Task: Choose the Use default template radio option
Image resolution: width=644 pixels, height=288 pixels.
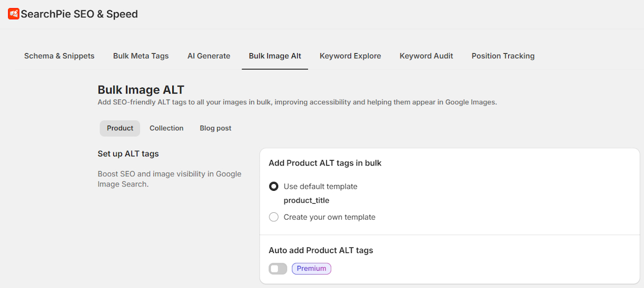Action: (x=274, y=186)
